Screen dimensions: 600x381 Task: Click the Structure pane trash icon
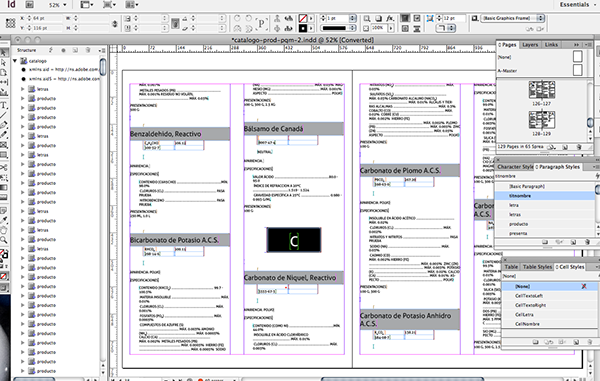(88, 50)
